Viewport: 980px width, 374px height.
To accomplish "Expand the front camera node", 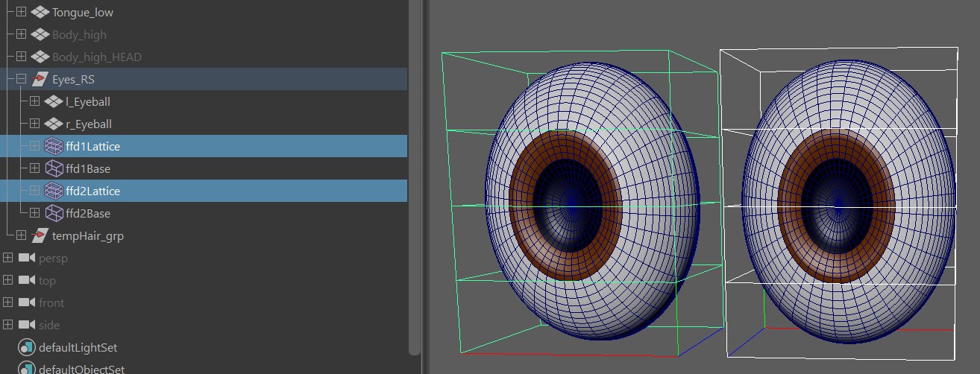I will 7,303.
